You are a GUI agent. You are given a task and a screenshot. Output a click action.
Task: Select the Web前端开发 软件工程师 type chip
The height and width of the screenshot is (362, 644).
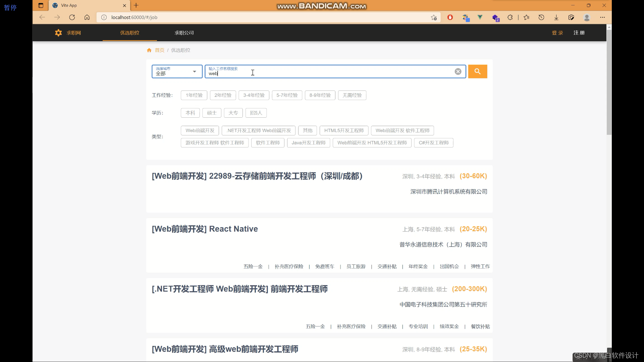(x=402, y=130)
